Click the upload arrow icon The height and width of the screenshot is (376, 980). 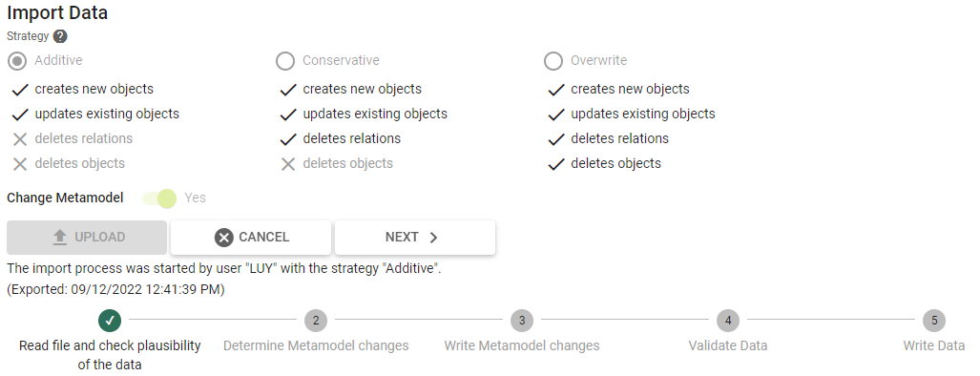(60, 238)
